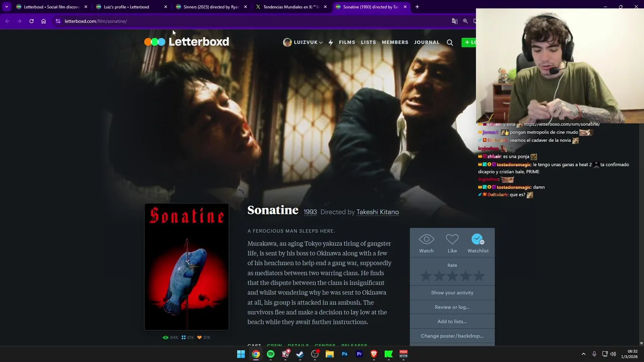
Task: Open the tab search chevron in Chrome
Action: (7, 7)
